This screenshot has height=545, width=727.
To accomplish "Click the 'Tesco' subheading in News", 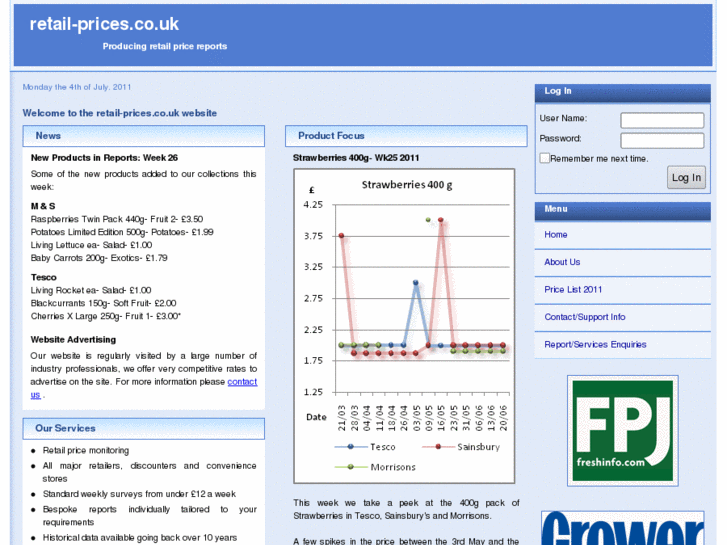I will click(44, 277).
